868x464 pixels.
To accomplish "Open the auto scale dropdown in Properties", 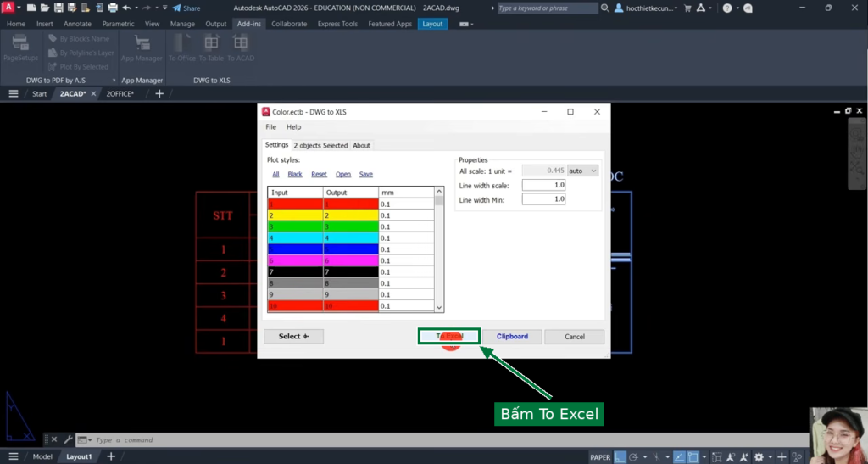I will pyautogui.click(x=583, y=171).
